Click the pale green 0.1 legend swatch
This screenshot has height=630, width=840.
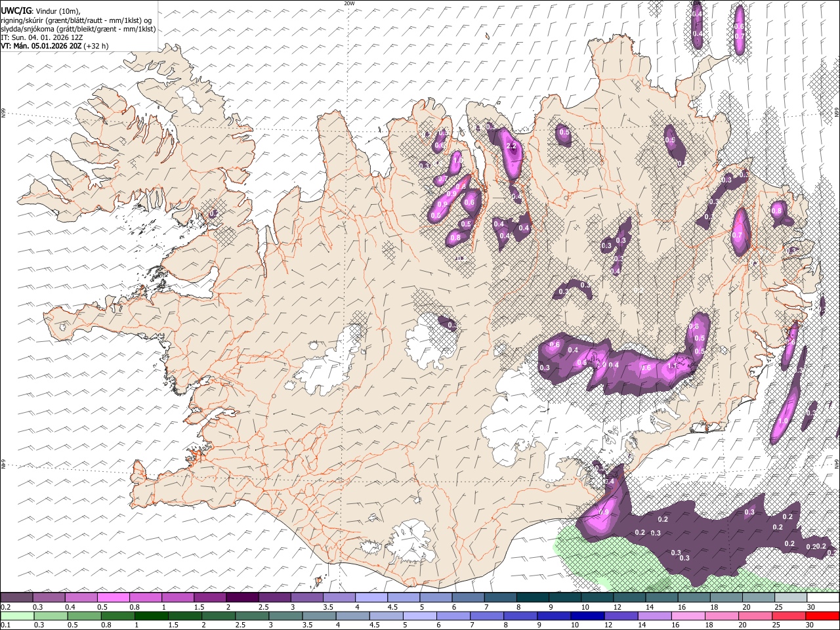(16, 616)
